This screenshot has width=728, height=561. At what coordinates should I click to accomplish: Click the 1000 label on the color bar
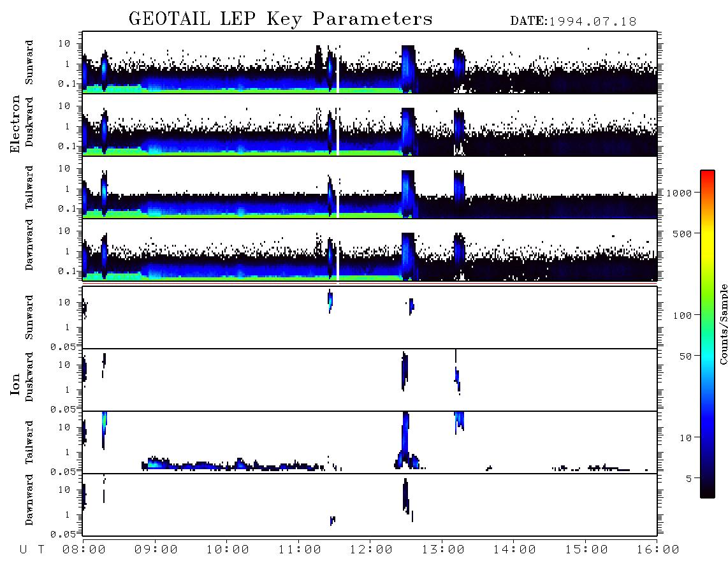pos(679,193)
